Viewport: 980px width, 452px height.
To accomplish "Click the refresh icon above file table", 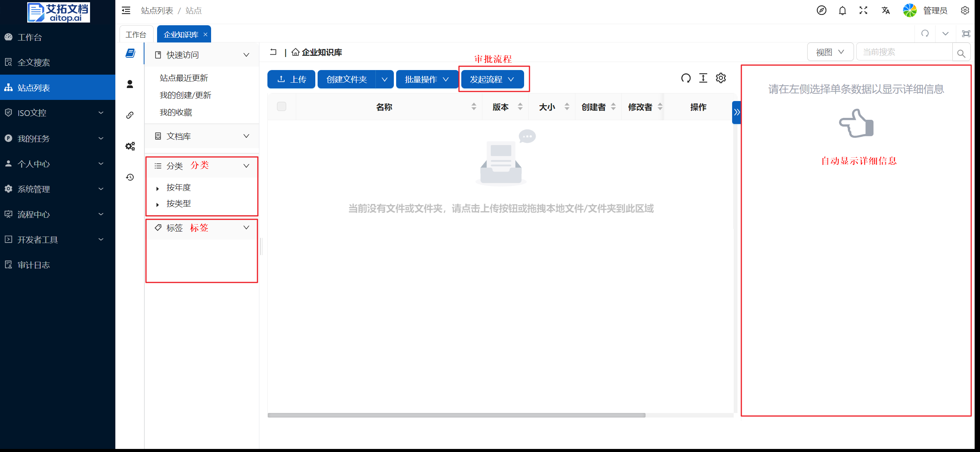I will point(686,78).
